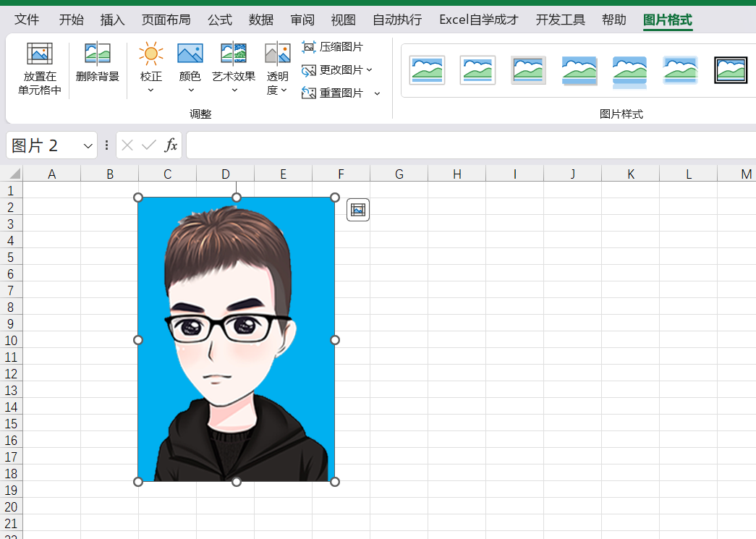756x539 pixels.
Task: Expand the Reset Picture (重置图片) dropdown arrow
Action: [x=378, y=93]
